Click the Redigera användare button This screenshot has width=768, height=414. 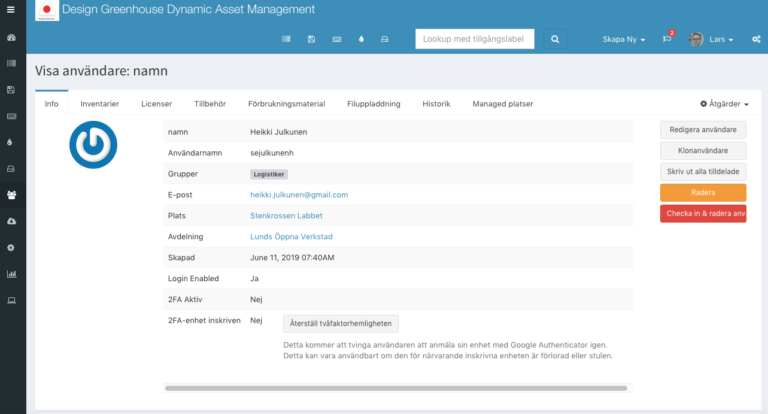point(702,129)
